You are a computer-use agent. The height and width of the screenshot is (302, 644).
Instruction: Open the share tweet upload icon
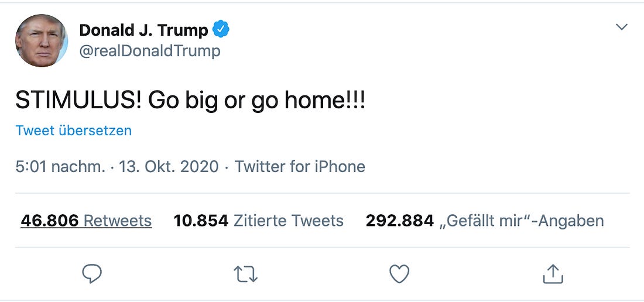(553, 274)
